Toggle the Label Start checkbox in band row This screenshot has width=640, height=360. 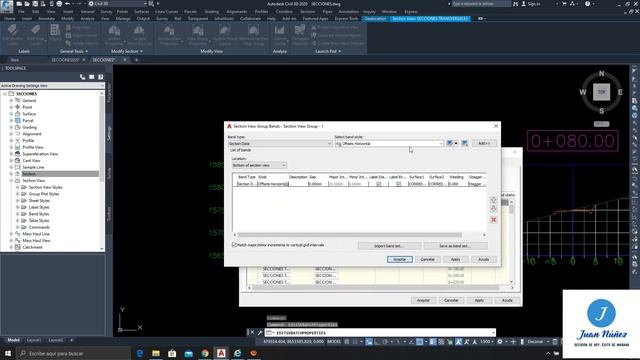pyautogui.click(x=378, y=184)
